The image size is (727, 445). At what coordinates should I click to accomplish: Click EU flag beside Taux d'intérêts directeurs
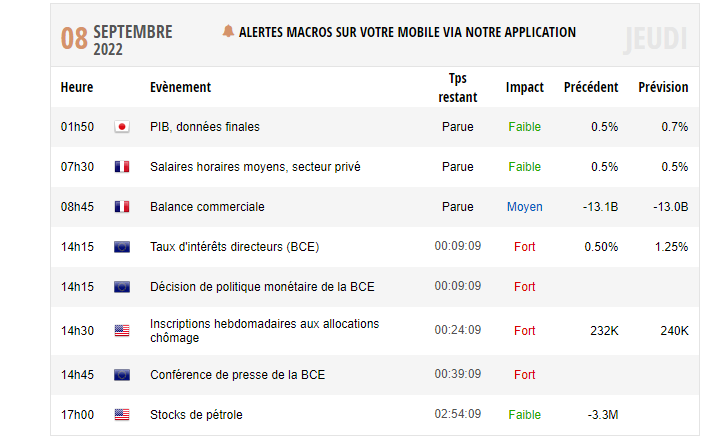[x=122, y=247]
